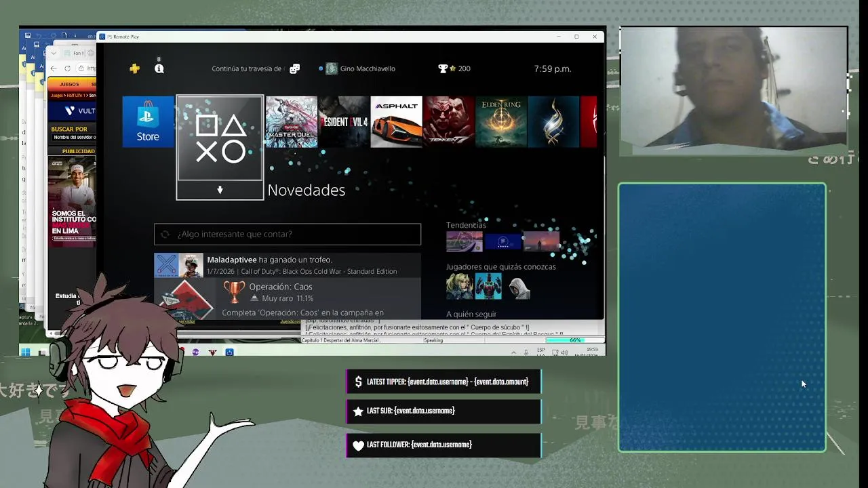Image resolution: width=868 pixels, height=488 pixels.
Task: Go back in the background browser
Action: [x=54, y=68]
